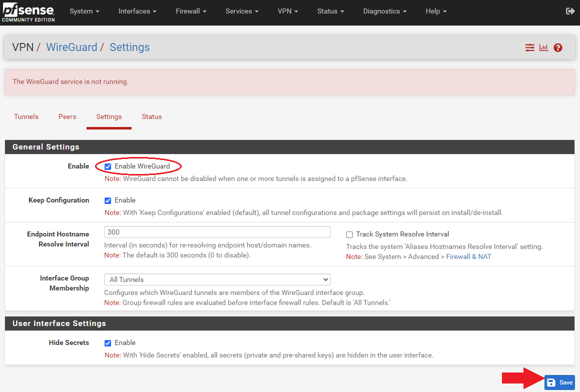Open the VPN menu
This screenshot has height=392, width=580.
(x=288, y=11)
